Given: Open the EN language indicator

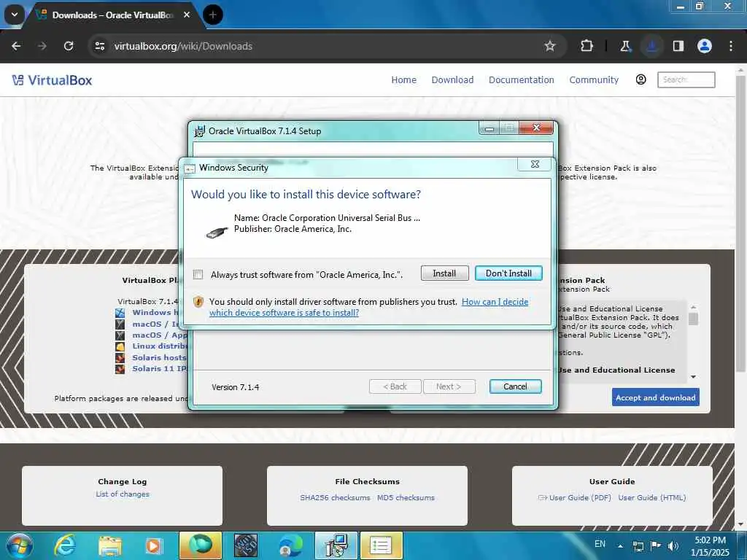Looking at the screenshot, I should 600,544.
